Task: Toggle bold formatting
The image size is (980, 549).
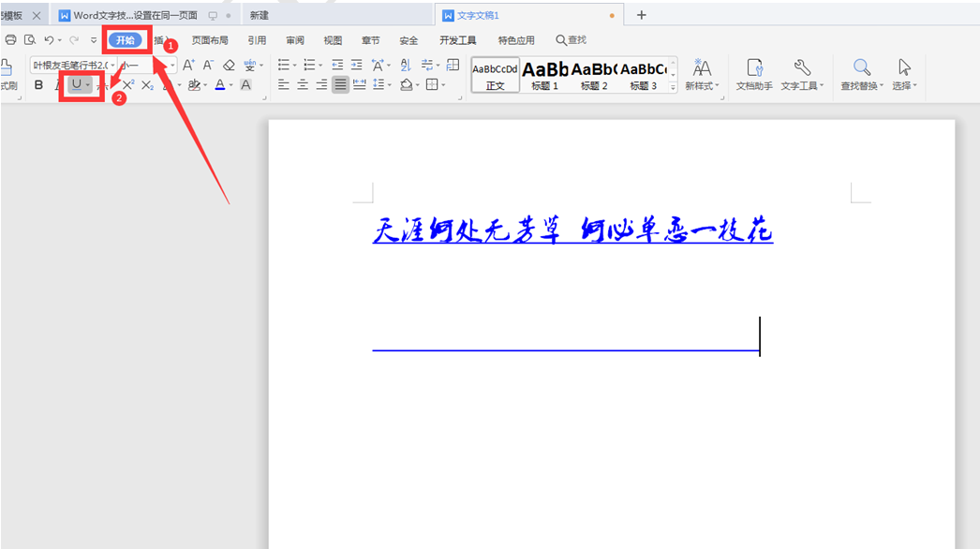Action: 39,85
